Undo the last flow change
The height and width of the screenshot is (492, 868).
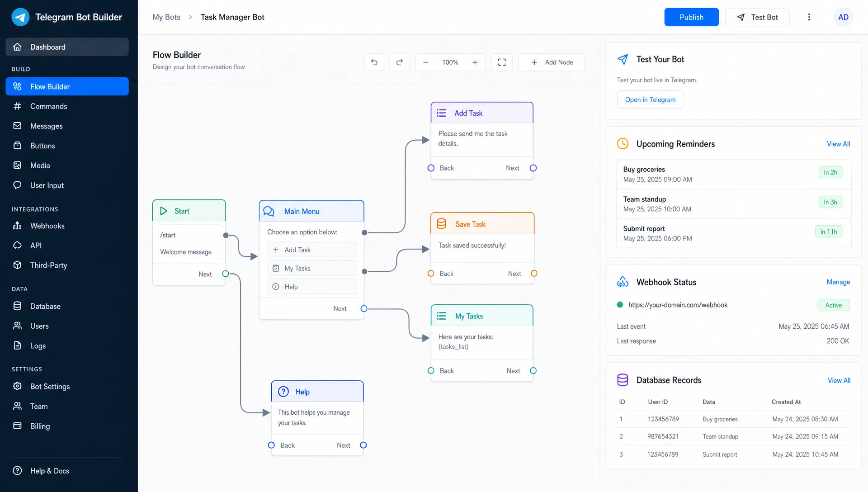tap(374, 62)
